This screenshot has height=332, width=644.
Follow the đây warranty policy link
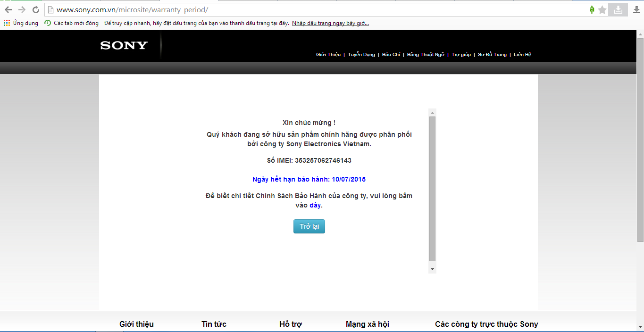[315, 205]
